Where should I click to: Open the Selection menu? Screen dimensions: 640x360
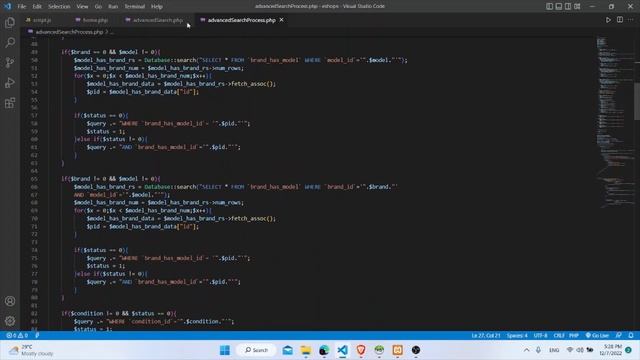click(59, 7)
